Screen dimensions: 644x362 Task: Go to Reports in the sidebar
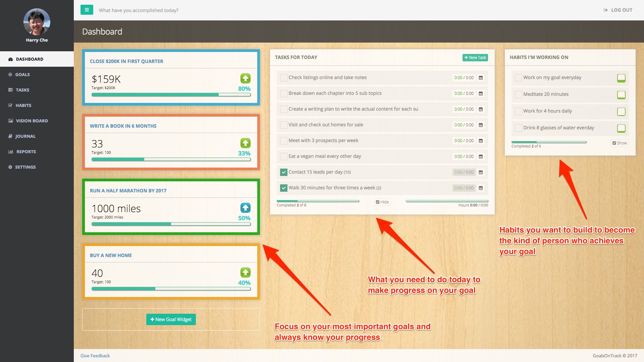point(26,152)
